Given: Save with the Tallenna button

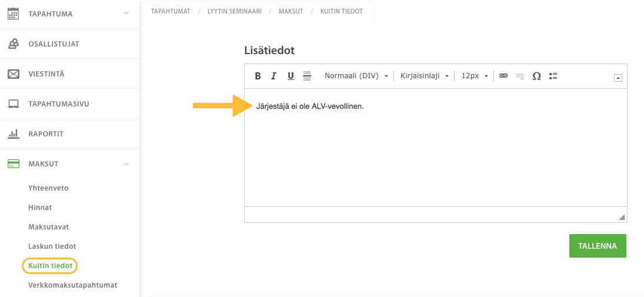Looking at the screenshot, I should (x=598, y=246).
